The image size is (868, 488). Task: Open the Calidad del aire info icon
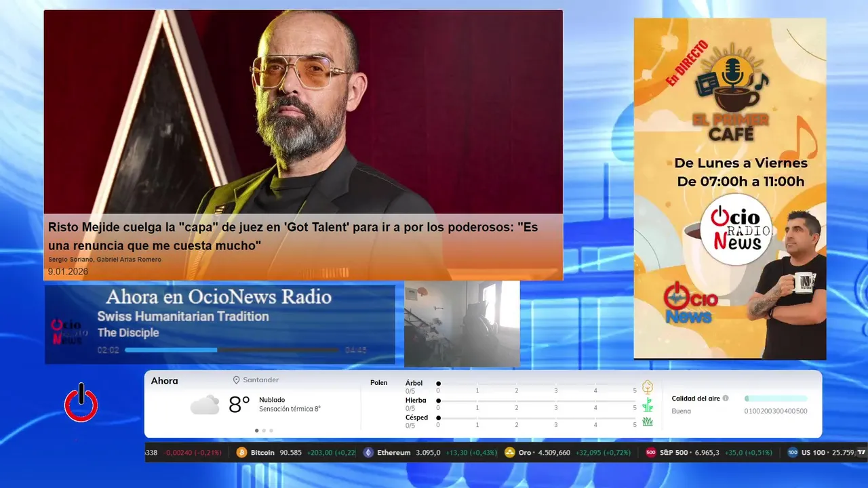[x=726, y=399]
